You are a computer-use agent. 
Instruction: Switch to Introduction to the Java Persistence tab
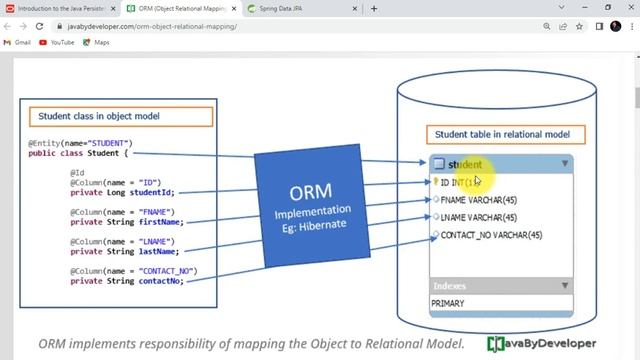pyautogui.click(x=60, y=9)
